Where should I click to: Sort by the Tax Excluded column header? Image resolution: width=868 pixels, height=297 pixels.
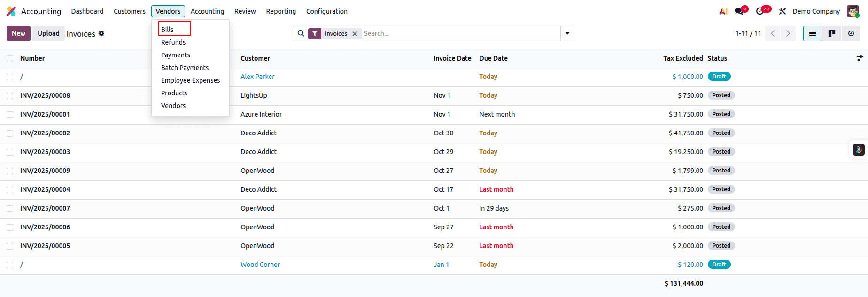click(683, 58)
